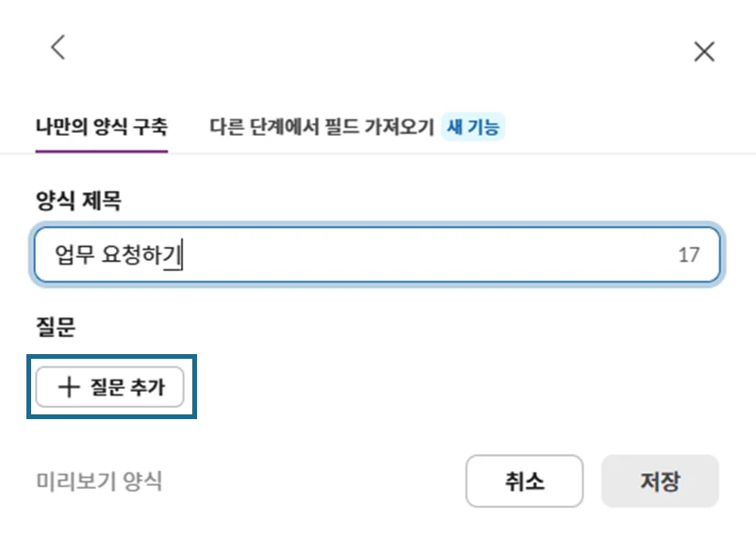The image size is (756, 534).
Task: Add a question with 질문 추가 button
Action: click(x=109, y=387)
